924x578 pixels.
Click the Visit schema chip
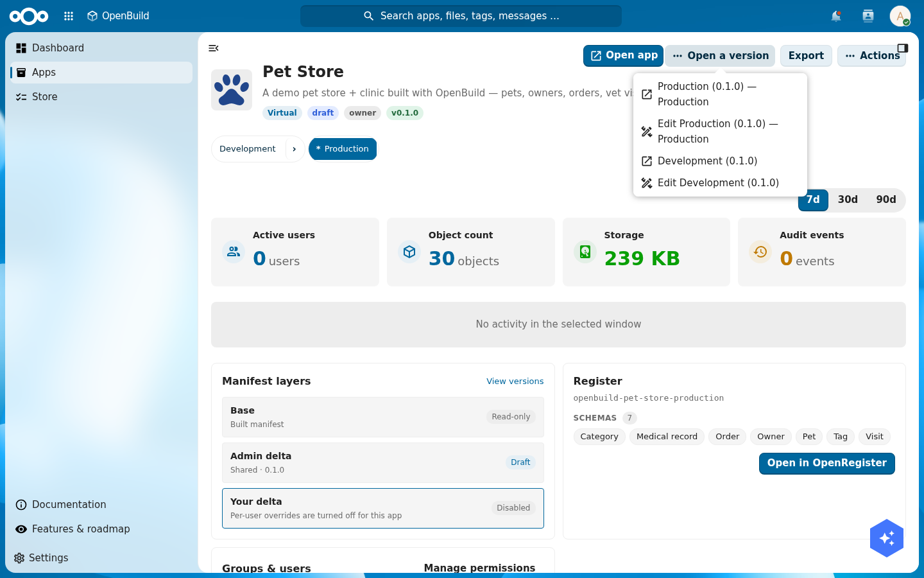pos(875,437)
